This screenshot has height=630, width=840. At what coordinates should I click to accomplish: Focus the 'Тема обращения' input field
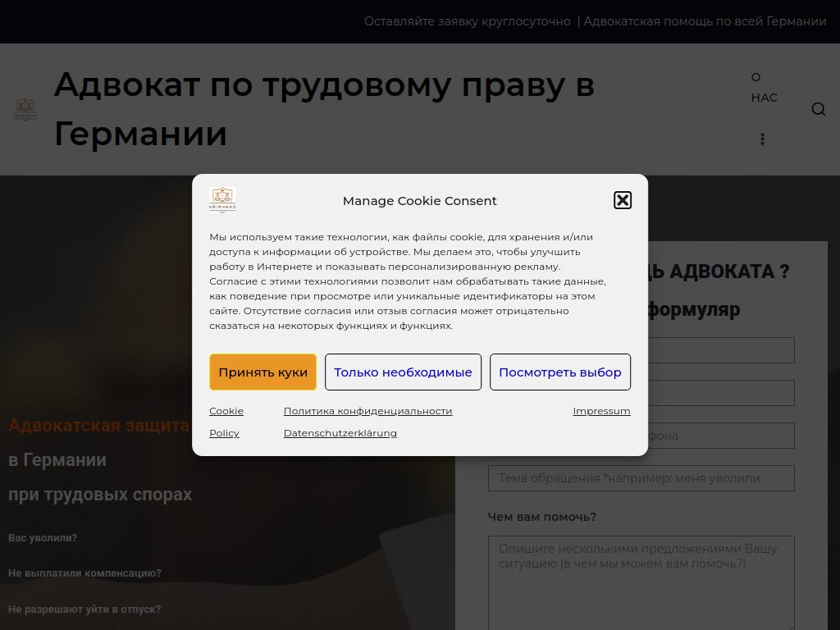click(x=641, y=478)
